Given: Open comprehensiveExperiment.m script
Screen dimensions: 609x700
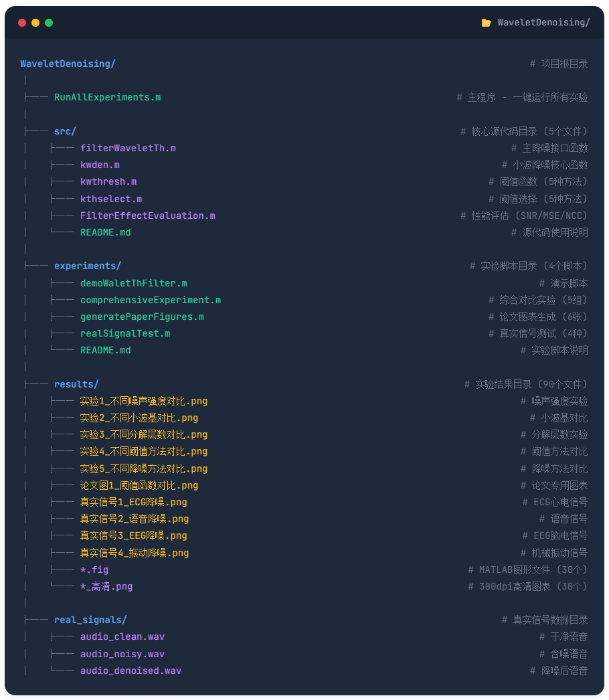Looking at the screenshot, I should tap(150, 300).
